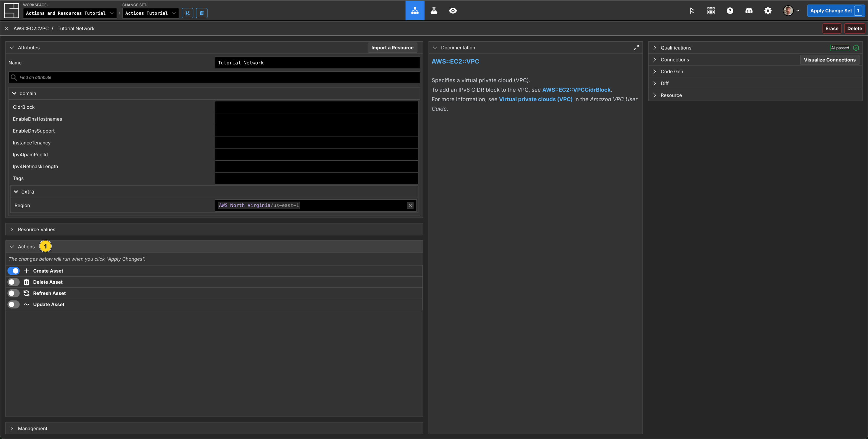
Task: Click the Refresh Asset arrows icon
Action: click(x=26, y=293)
